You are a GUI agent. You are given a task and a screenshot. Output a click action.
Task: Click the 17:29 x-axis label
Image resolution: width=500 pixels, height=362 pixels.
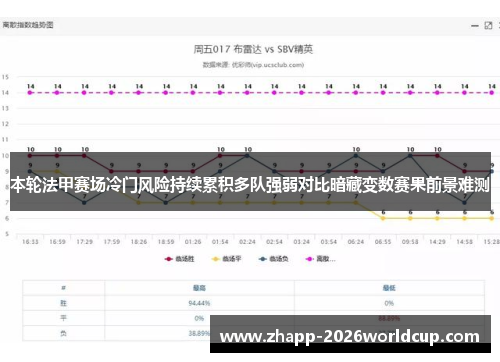click(x=85, y=242)
